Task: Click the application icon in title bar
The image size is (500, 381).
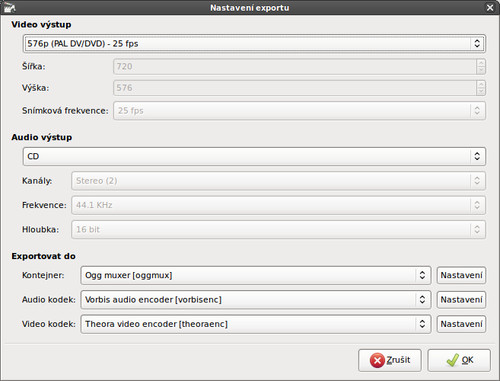Action: click(x=9, y=7)
